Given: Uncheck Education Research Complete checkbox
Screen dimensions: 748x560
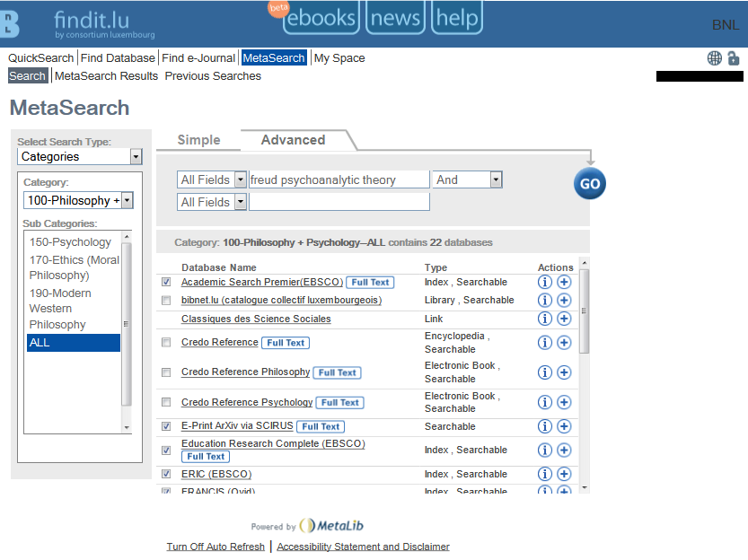Looking at the screenshot, I should (x=166, y=450).
